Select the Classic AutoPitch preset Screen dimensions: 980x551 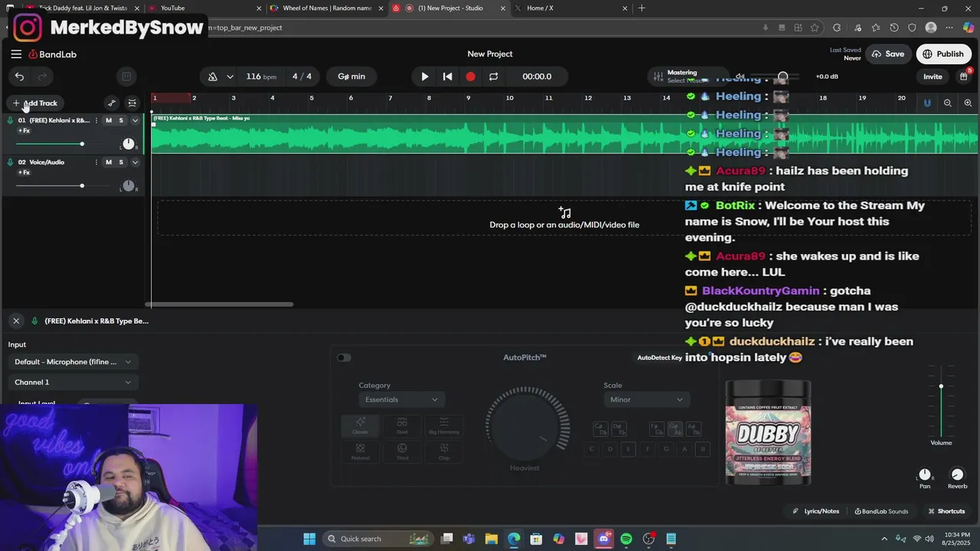[360, 426]
